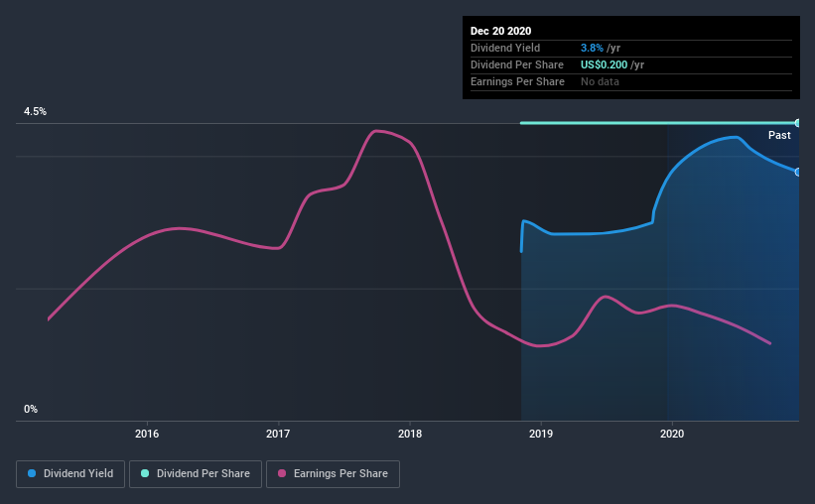This screenshot has width=815, height=504.
Task: Click the 'Past' label on chart
Action: [779, 136]
